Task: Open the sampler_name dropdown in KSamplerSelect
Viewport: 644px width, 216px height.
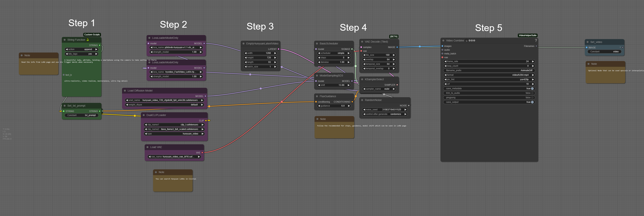Action: click(x=387, y=89)
